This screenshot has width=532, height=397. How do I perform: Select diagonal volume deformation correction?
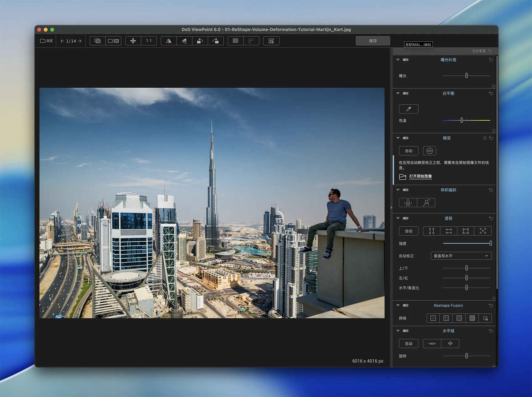click(x=426, y=203)
